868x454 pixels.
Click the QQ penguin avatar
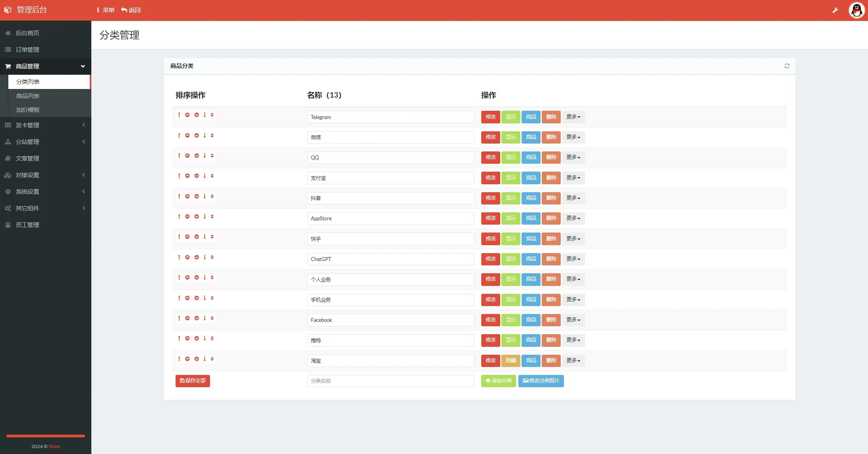pos(857,10)
